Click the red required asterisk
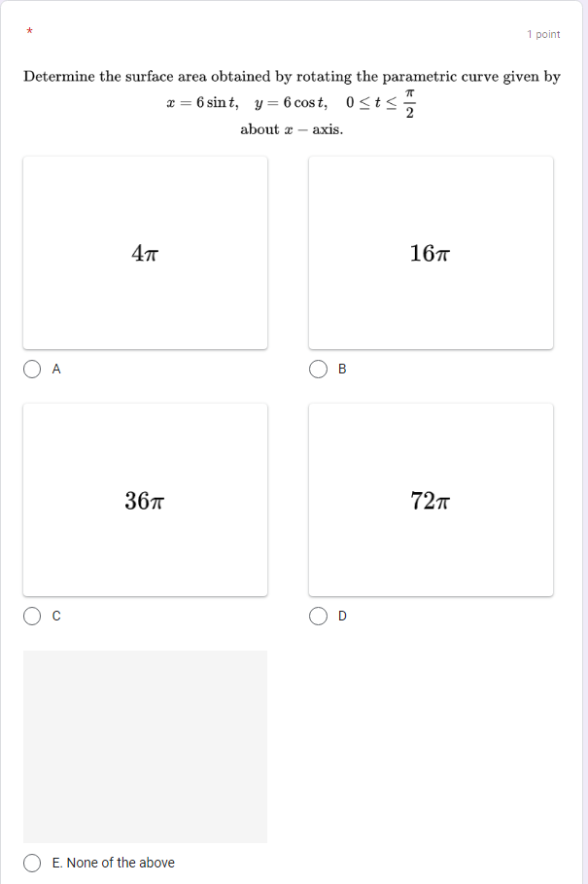The image size is (588, 884). pyautogui.click(x=28, y=32)
